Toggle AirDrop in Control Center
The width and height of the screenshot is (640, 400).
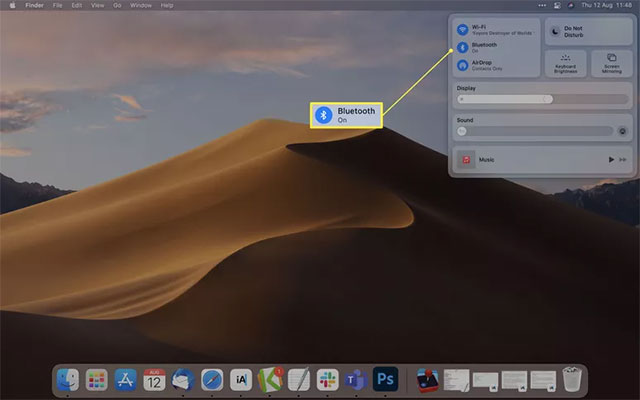pyautogui.click(x=462, y=65)
